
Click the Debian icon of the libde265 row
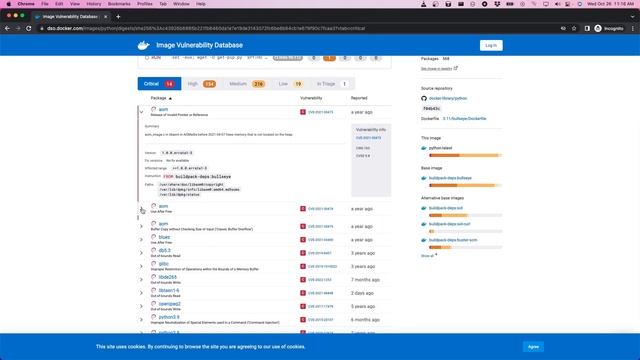point(153,277)
